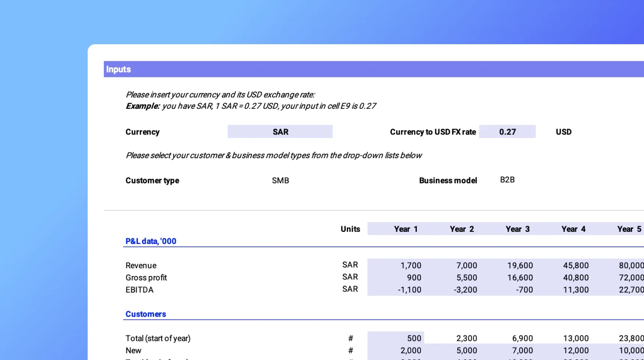Select the Revenue row label

pyautogui.click(x=141, y=265)
